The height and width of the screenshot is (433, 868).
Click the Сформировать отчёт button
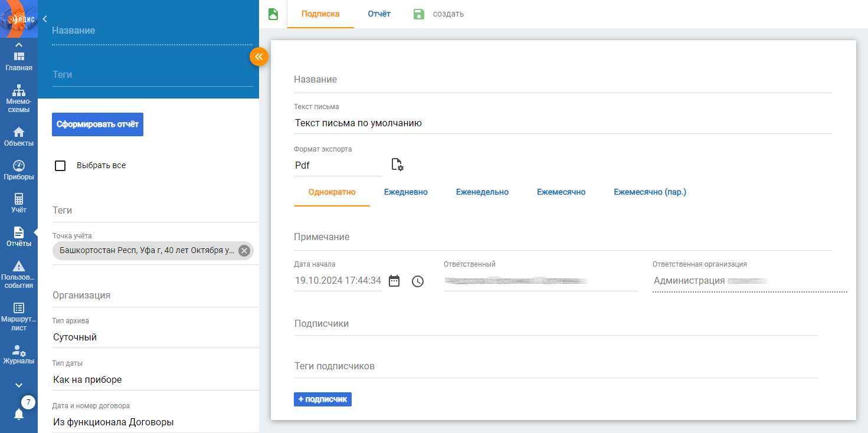(x=97, y=124)
